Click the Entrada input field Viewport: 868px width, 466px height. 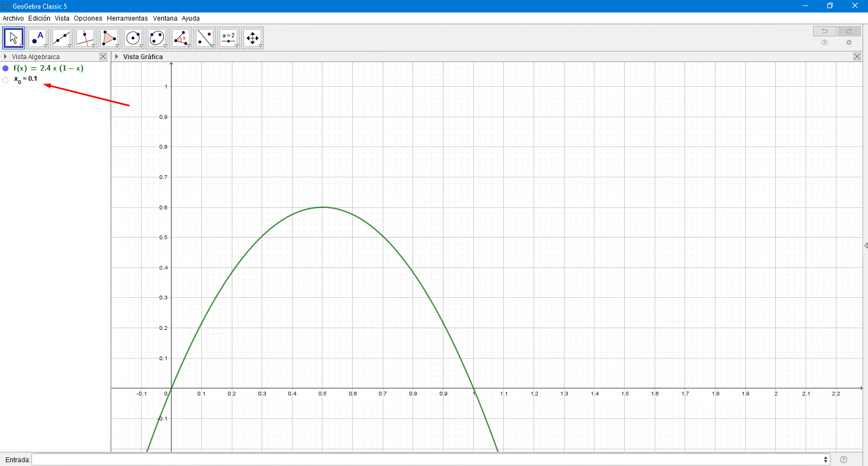coord(428,460)
